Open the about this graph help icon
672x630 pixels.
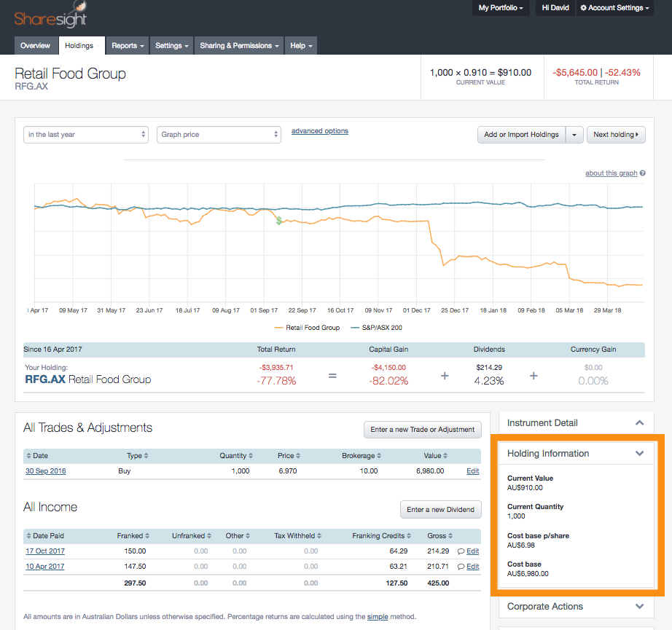[x=642, y=173]
